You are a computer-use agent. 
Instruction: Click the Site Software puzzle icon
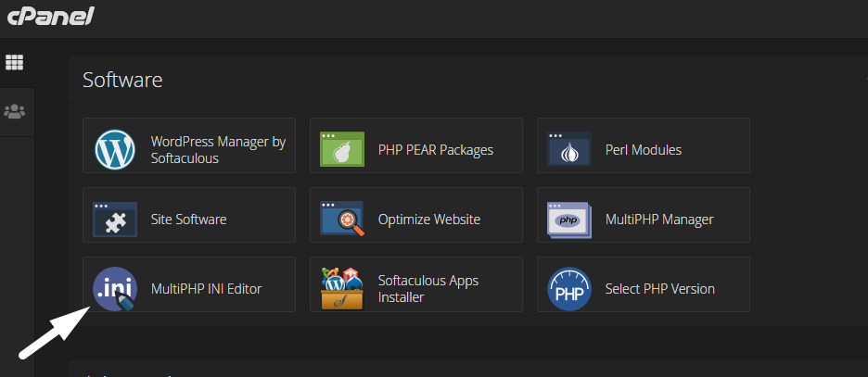coord(115,220)
